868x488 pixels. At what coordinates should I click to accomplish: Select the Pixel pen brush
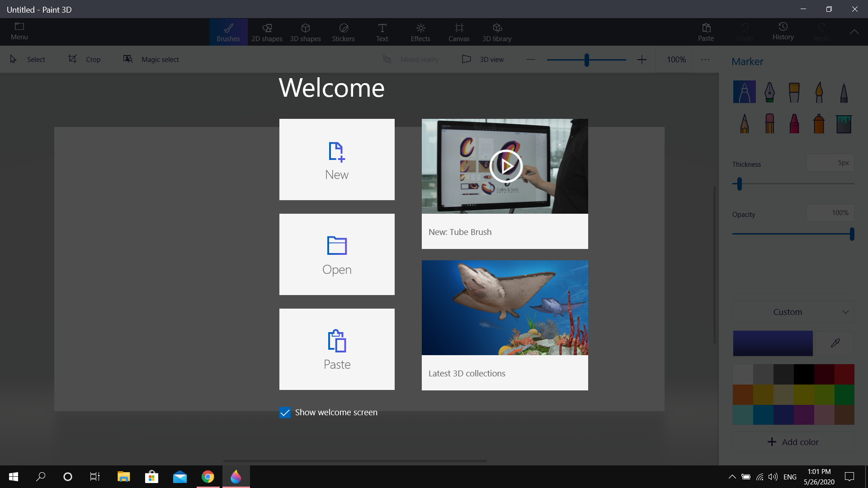[x=844, y=92]
